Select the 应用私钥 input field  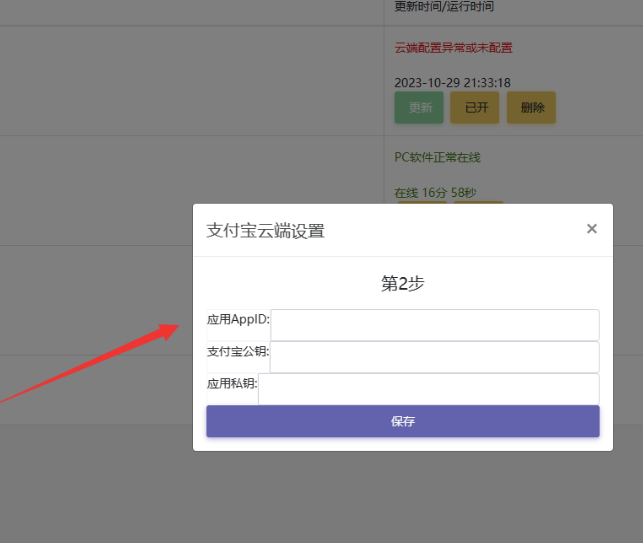pyautogui.click(x=429, y=389)
